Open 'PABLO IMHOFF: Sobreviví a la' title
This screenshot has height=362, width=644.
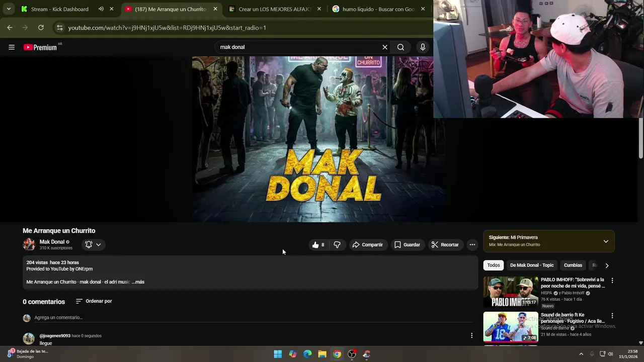[573, 283]
